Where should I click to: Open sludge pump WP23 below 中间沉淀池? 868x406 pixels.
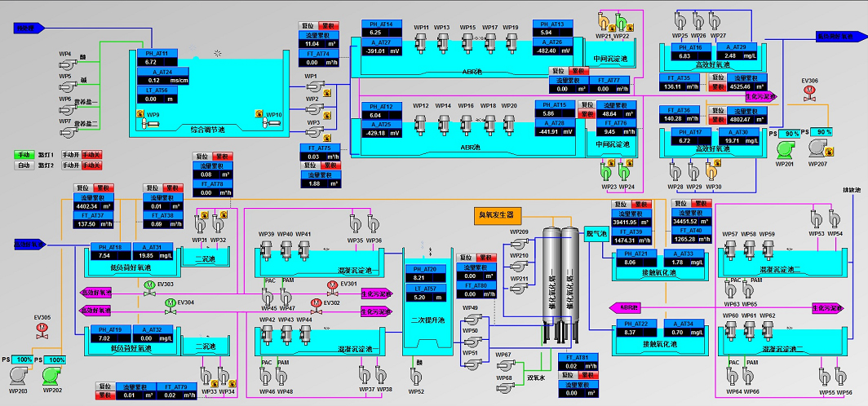(608, 170)
